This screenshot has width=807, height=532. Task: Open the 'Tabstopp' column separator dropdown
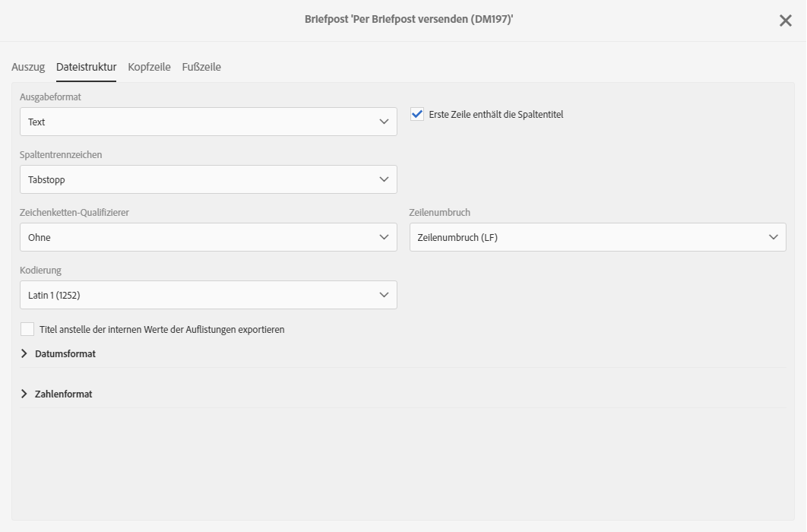(198, 179)
